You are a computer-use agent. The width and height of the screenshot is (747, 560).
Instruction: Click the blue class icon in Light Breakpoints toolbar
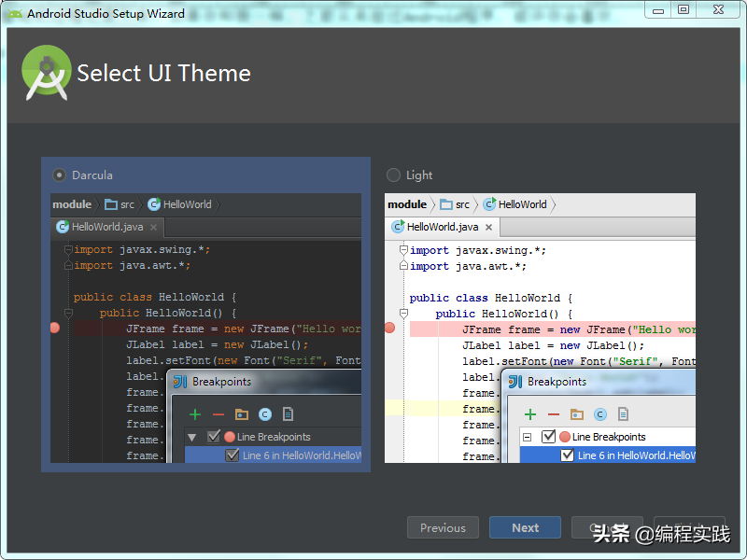tap(600, 414)
